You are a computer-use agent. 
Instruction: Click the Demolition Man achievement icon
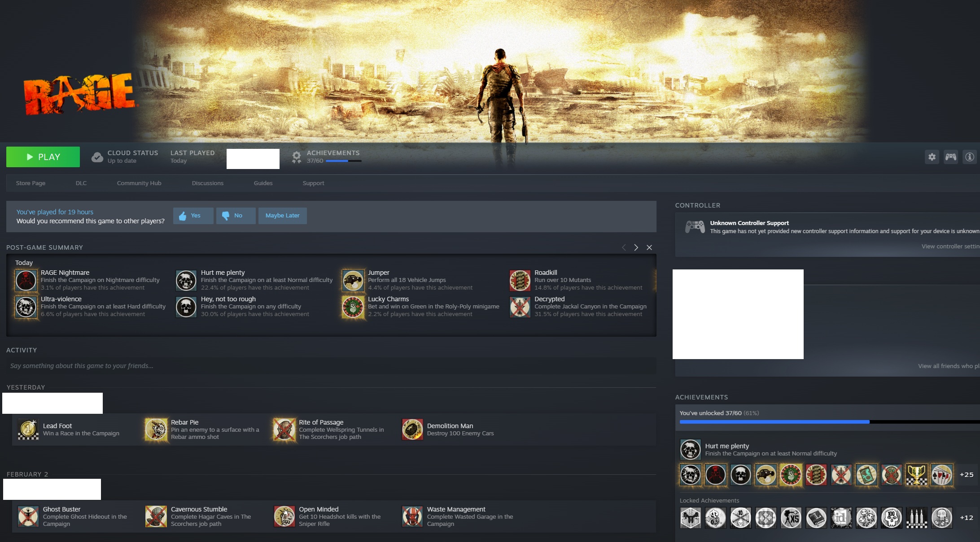(412, 429)
